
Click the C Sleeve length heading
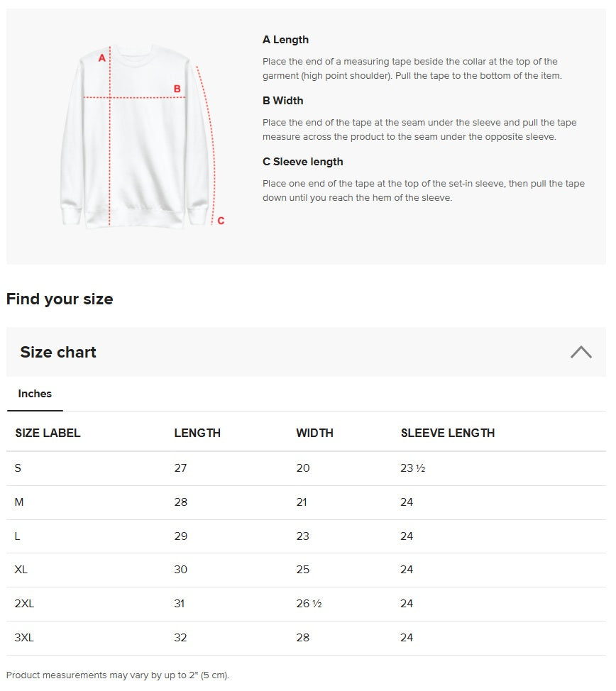(x=303, y=161)
